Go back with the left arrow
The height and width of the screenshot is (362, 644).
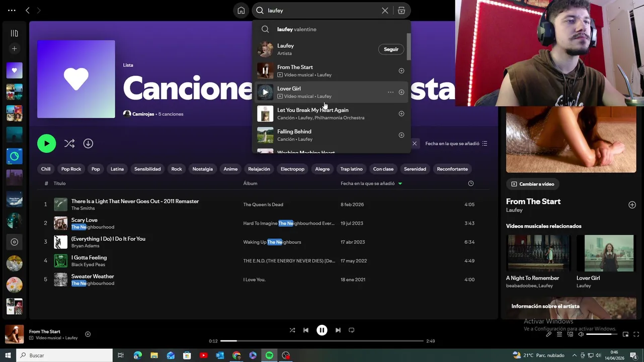coord(28,10)
